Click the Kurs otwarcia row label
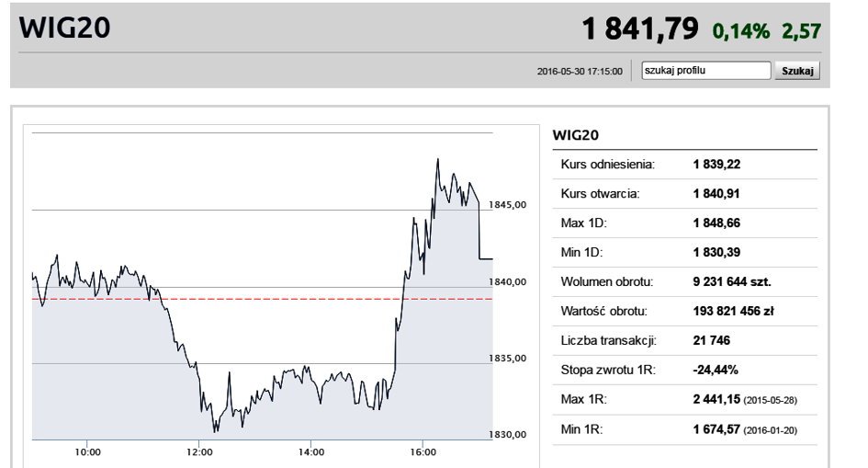 605,194
